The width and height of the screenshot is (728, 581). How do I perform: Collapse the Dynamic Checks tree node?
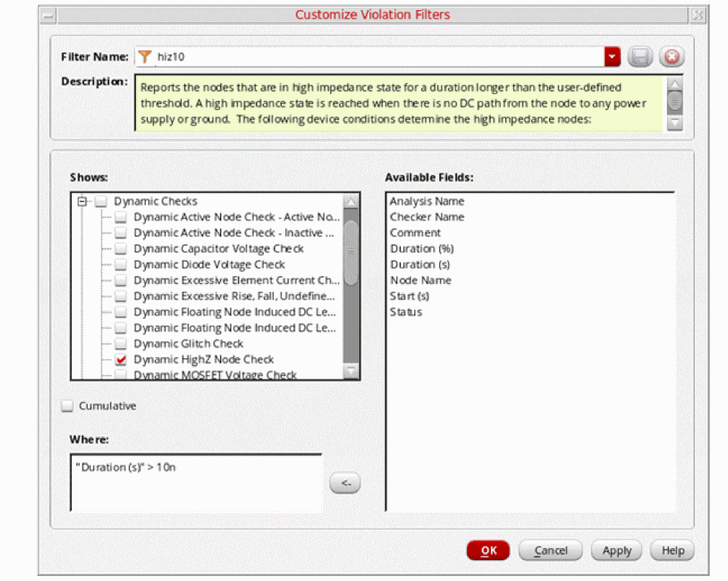coord(83,202)
